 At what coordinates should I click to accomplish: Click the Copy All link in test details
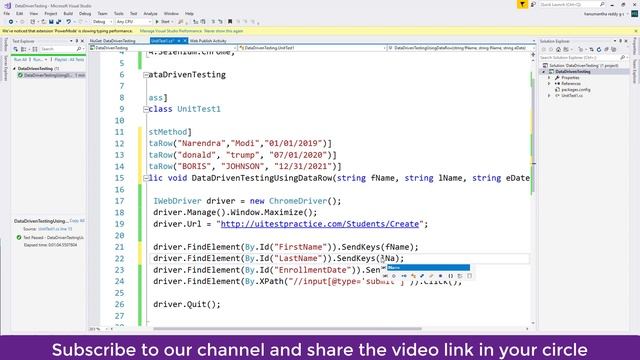click(x=77, y=221)
